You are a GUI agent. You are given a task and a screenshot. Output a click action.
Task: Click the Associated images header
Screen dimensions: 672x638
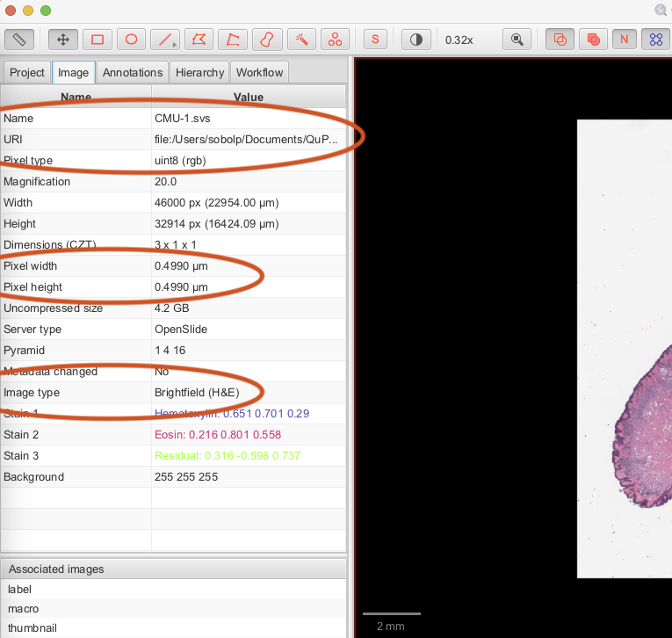pos(173,569)
